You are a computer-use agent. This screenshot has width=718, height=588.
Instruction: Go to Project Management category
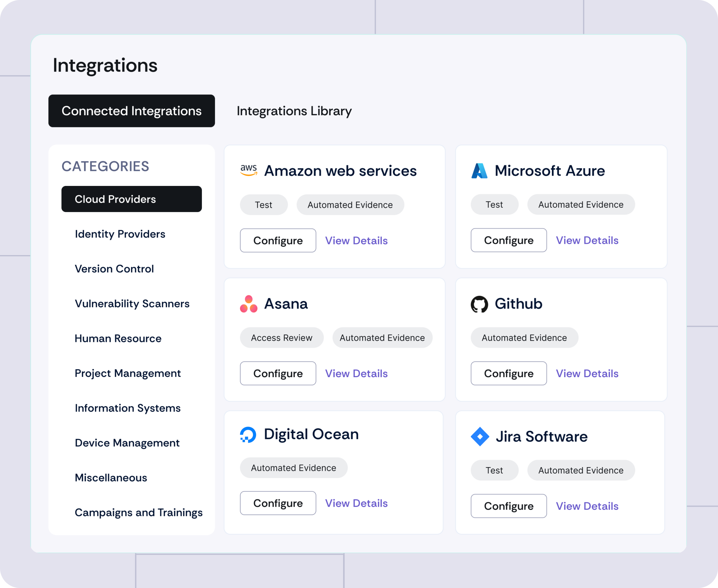(x=128, y=373)
